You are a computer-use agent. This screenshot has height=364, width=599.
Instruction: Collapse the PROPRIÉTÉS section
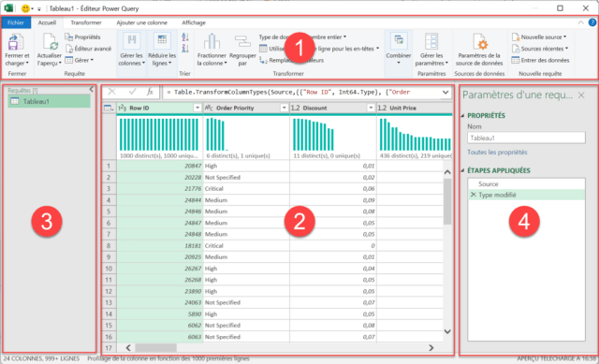coord(463,115)
